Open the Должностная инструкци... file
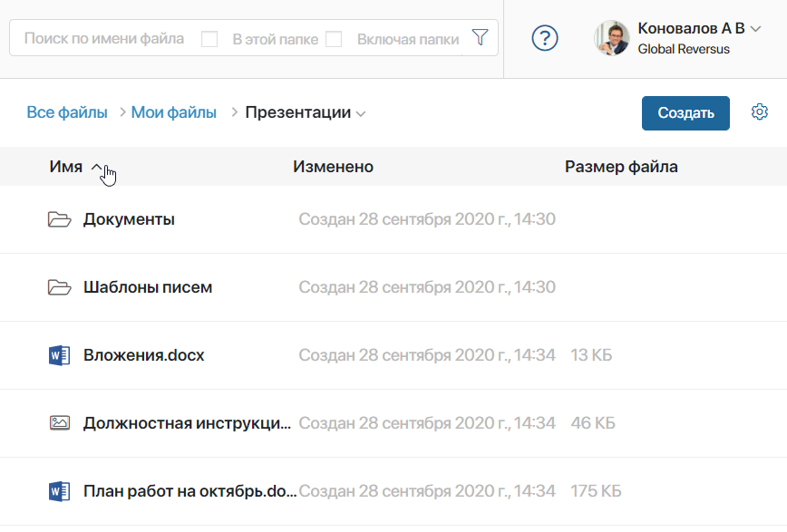Image resolution: width=787 pixels, height=532 pixels. point(187,423)
